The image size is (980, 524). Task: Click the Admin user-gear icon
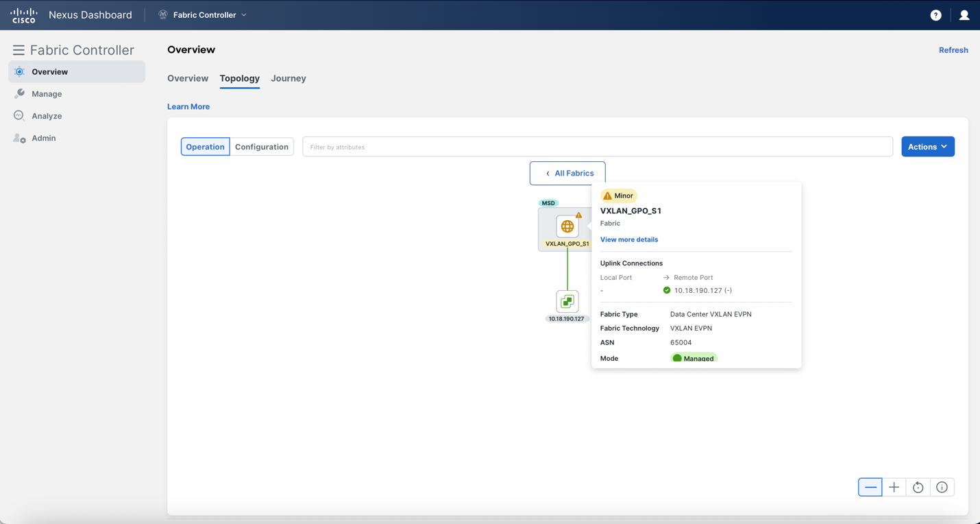pos(20,138)
